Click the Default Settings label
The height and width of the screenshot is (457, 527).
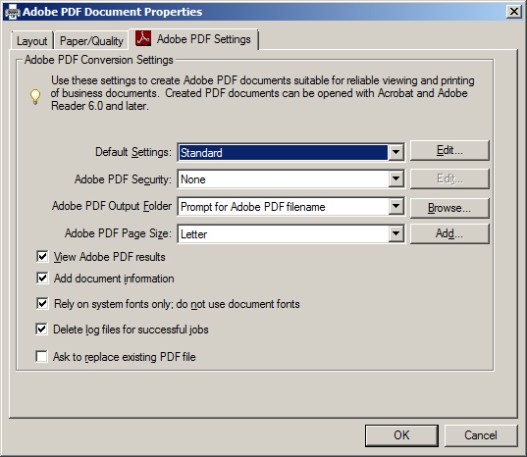133,152
